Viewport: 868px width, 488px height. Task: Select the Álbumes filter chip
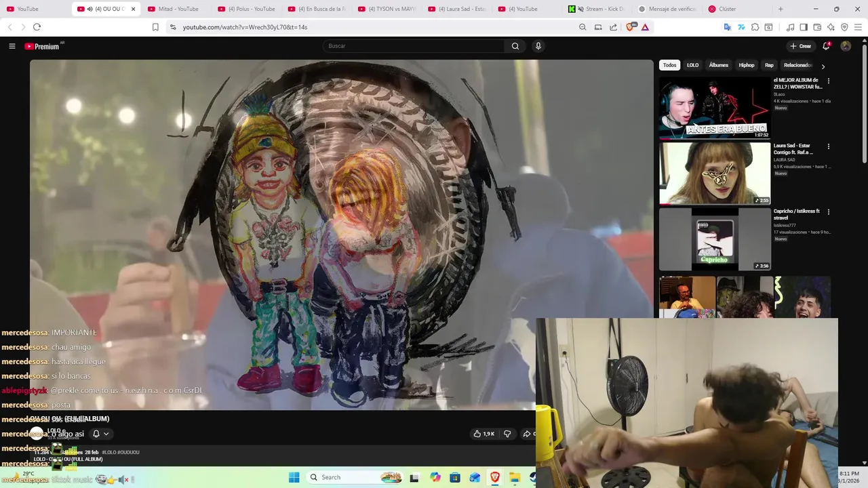pyautogui.click(x=718, y=65)
